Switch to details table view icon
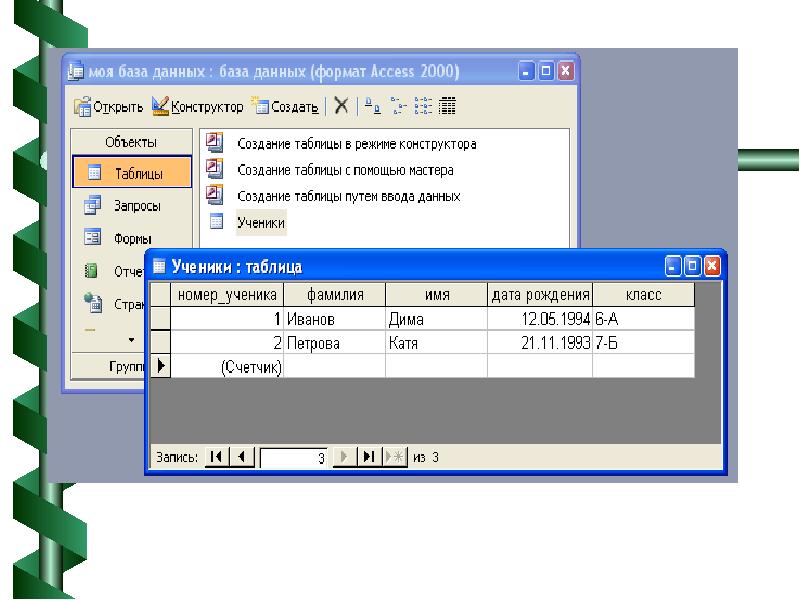The image size is (800, 600). click(447, 105)
